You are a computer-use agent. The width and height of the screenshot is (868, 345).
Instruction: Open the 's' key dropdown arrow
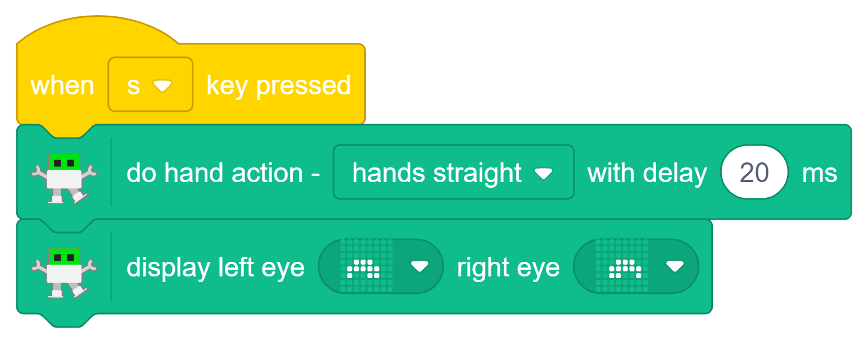click(x=162, y=86)
